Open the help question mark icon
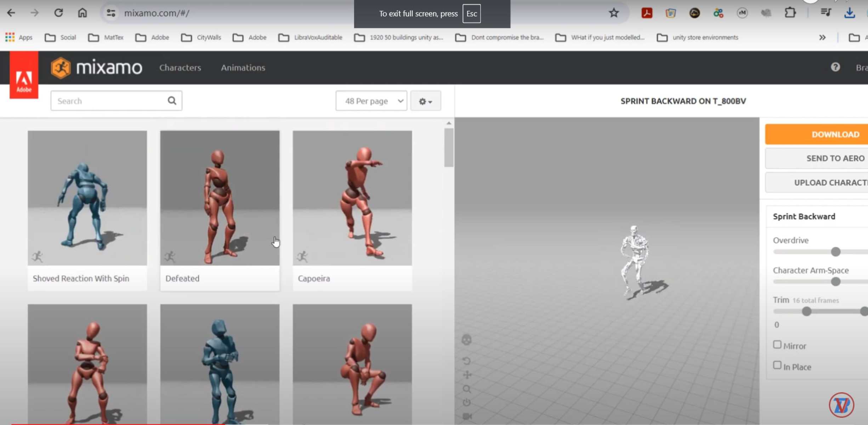Image resolution: width=868 pixels, height=425 pixels. [835, 67]
